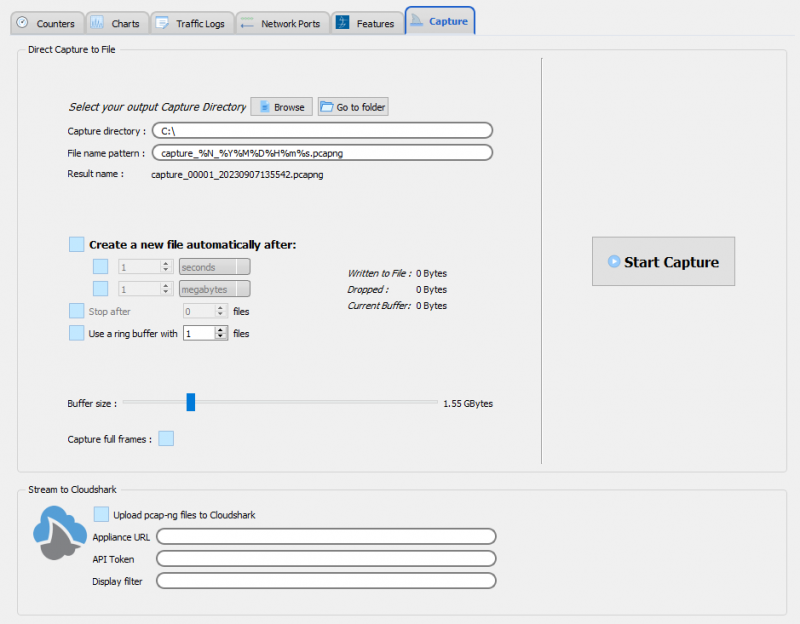
Task: Enable Create a new file automatically after
Action: [77, 244]
